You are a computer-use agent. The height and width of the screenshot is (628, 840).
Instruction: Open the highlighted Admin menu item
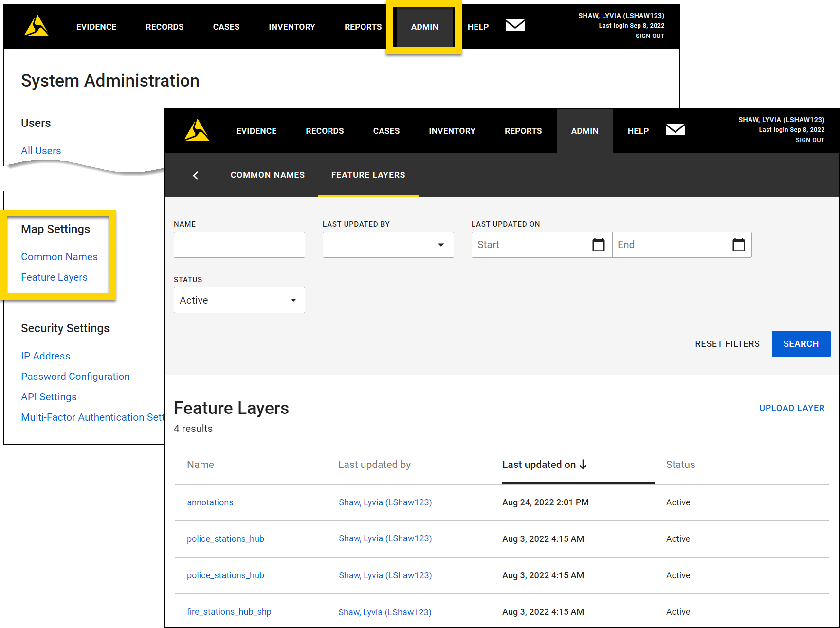[424, 27]
